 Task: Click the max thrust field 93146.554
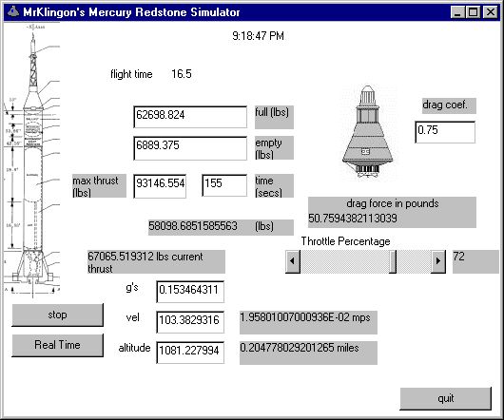160,186
